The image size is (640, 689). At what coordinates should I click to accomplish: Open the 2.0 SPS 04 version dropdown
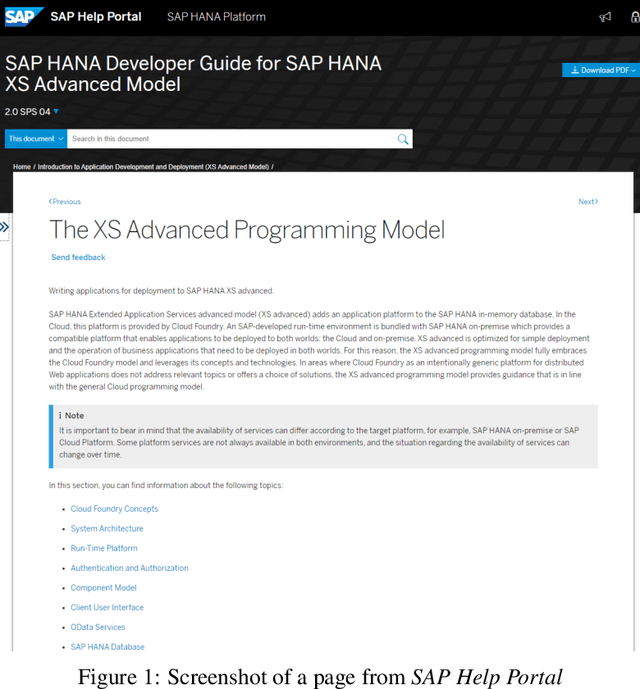pos(32,112)
